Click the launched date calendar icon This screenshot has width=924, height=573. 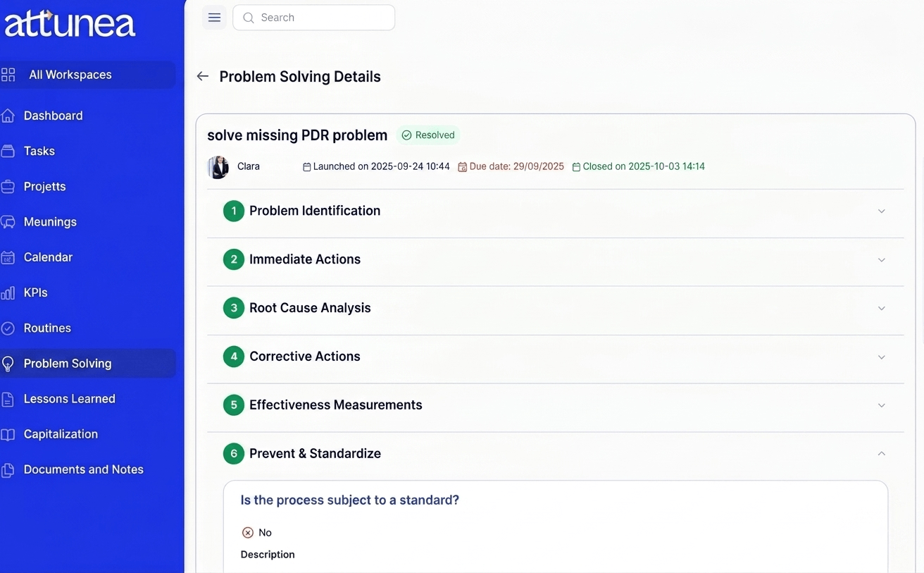coord(306,167)
